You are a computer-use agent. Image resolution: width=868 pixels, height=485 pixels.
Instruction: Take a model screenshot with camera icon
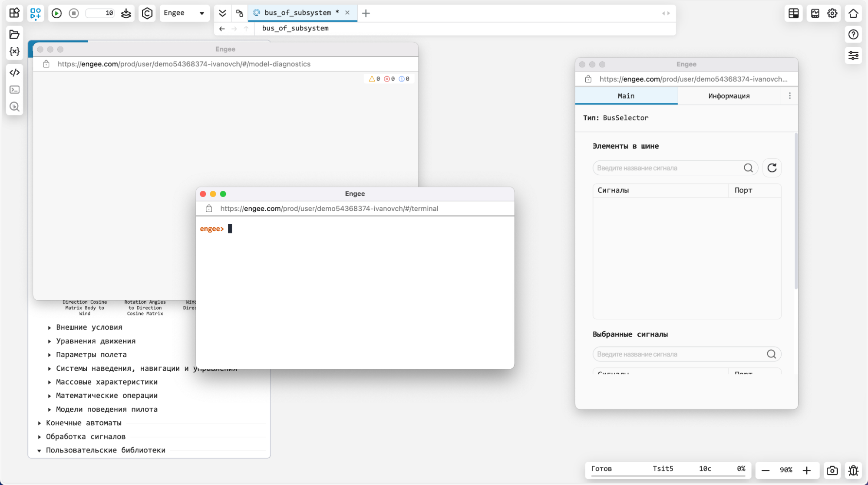tap(832, 470)
